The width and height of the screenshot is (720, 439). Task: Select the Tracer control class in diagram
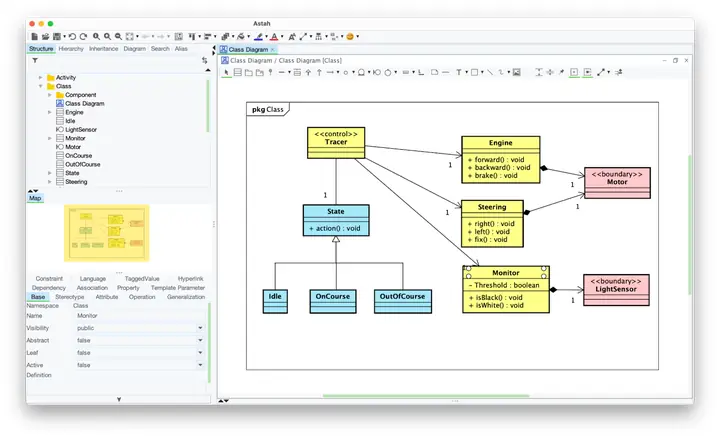click(x=336, y=143)
